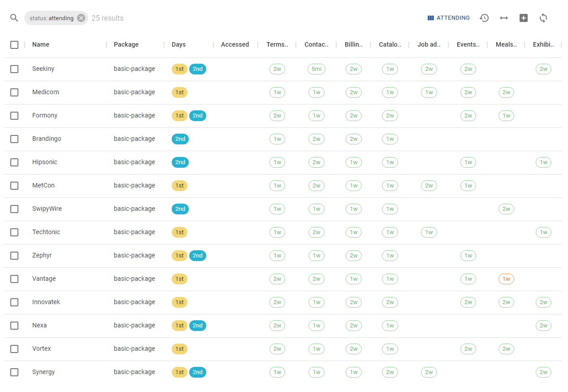Toggle column width arrows icon
This screenshot has width=568, height=392.
pos(504,18)
